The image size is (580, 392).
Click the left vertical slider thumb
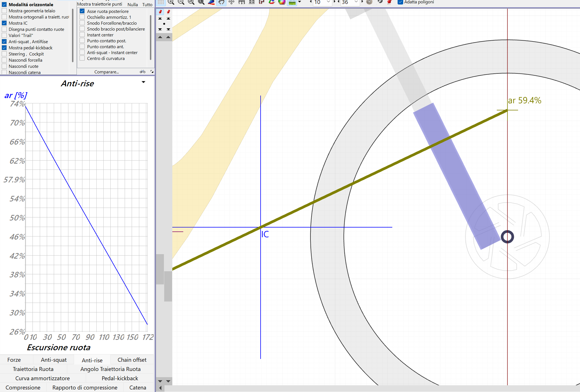[160, 269]
